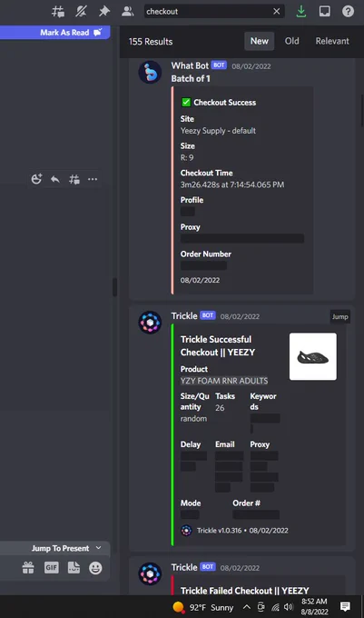Click Trickle username on successful checkout message
Screen dimensions: 364x618
(184, 316)
